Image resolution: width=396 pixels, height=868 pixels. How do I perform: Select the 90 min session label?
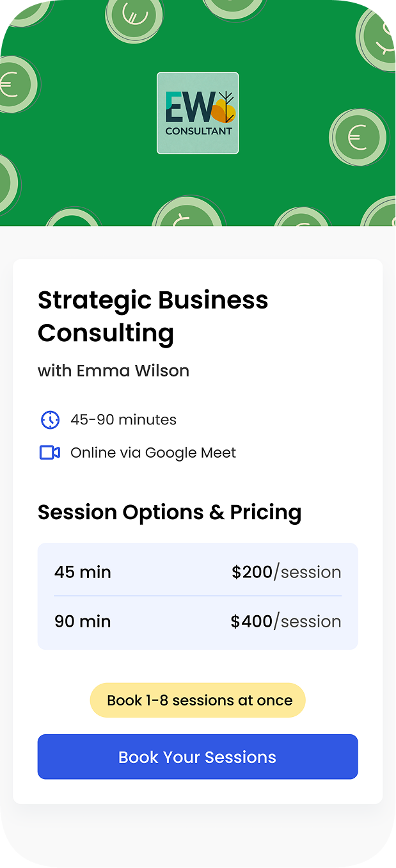click(x=83, y=621)
